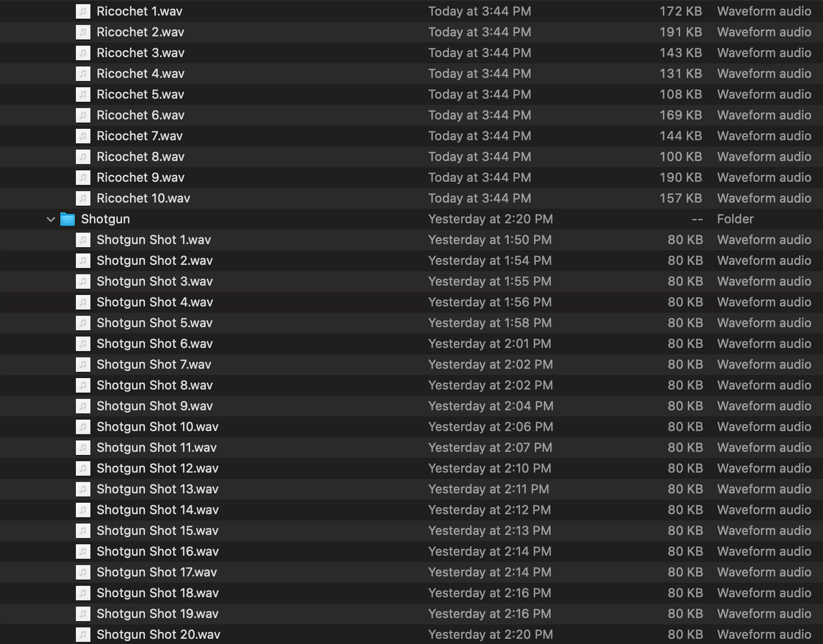Click the audio file icon for Ricochet 1.wav
Viewport: 823px width, 644px height.
tap(83, 11)
